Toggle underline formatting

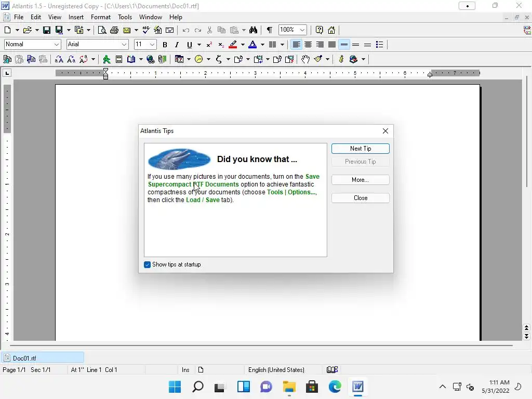pos(189,45)
